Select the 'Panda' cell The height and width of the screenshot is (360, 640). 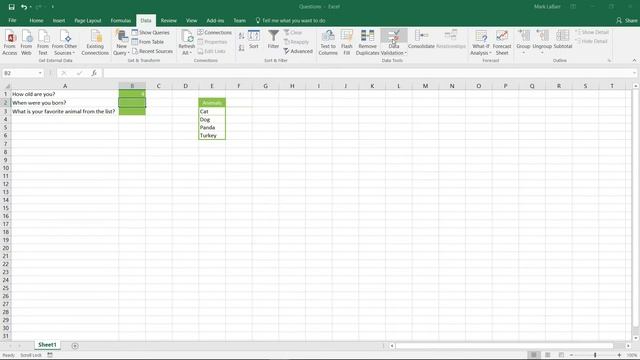[212, 127]
